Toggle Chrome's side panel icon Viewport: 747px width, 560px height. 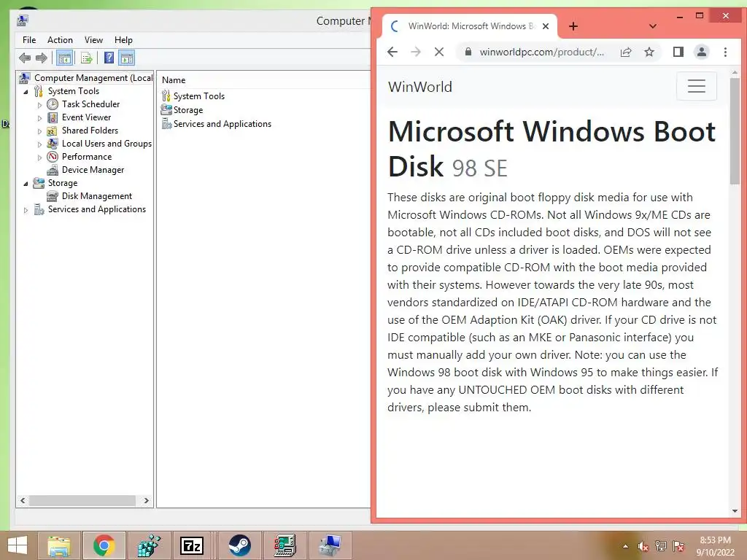pyautogui.click(x=678, y=52)
